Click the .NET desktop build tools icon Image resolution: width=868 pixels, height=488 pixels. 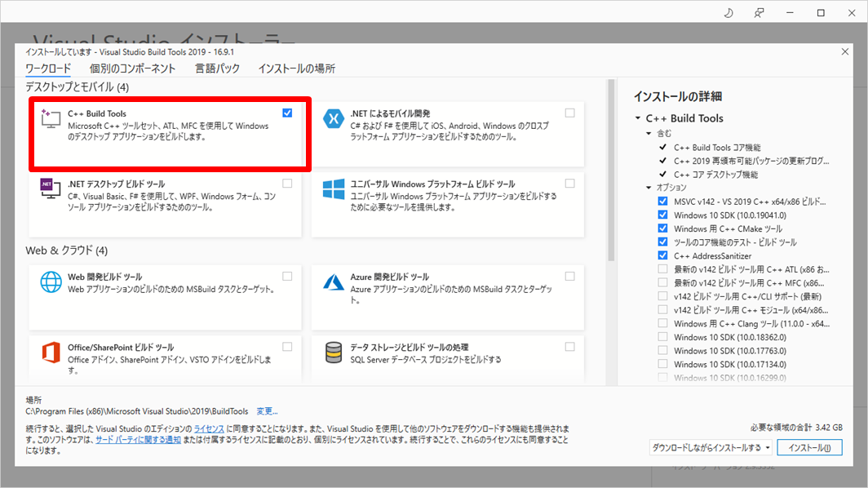pos(51,189)
